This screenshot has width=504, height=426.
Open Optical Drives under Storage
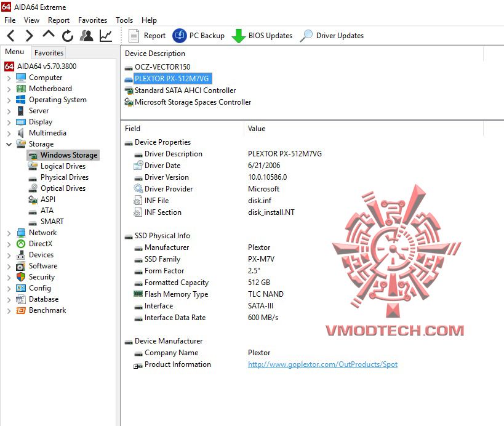(63, 188)
